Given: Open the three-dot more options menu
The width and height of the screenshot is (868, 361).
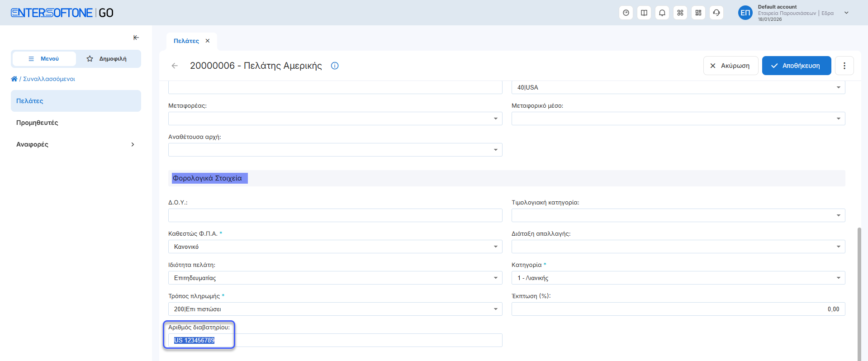Looking at the screenshot, I should 844,66.
